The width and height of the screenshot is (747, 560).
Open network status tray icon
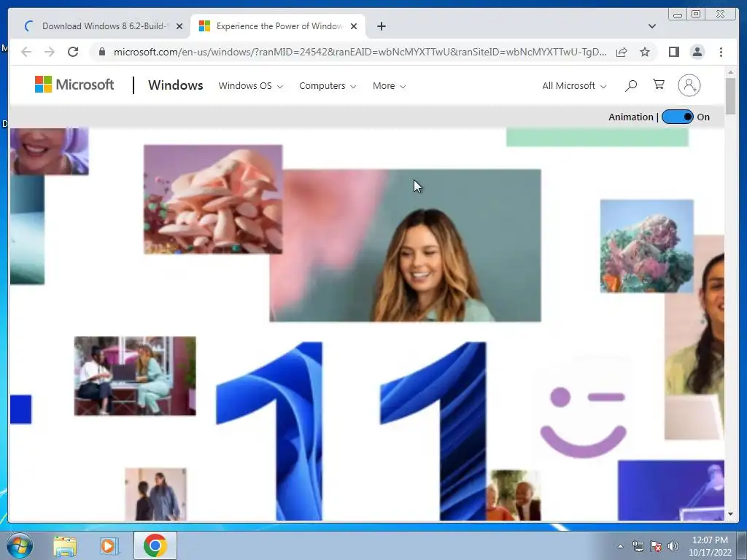[638, 546]
